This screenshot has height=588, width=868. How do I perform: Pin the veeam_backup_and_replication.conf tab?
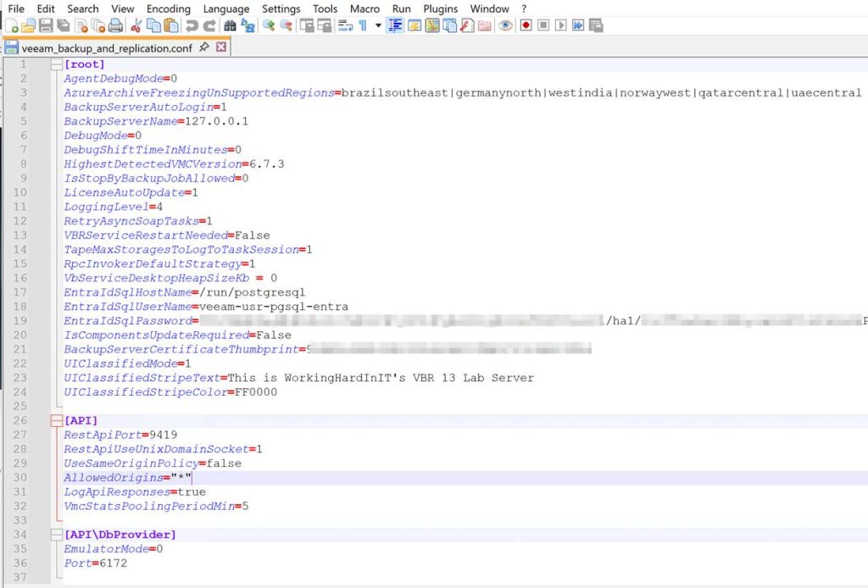[204, 47]
